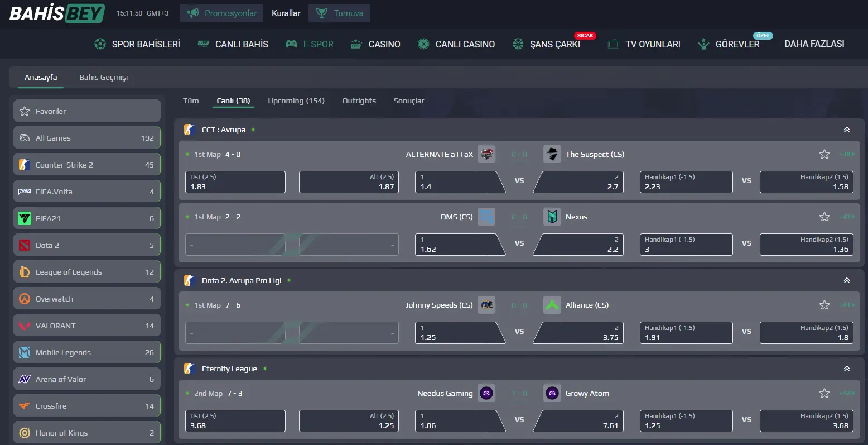Select Counter-Strike 2 game icon
The width and height of the screenshot is (868, 445).
(25, 165)
